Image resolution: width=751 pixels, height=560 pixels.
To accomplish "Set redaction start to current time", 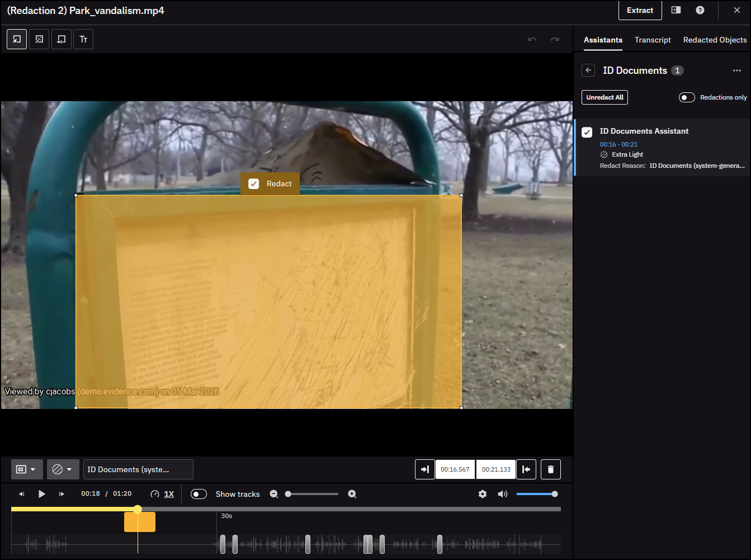I will [425, 469].
